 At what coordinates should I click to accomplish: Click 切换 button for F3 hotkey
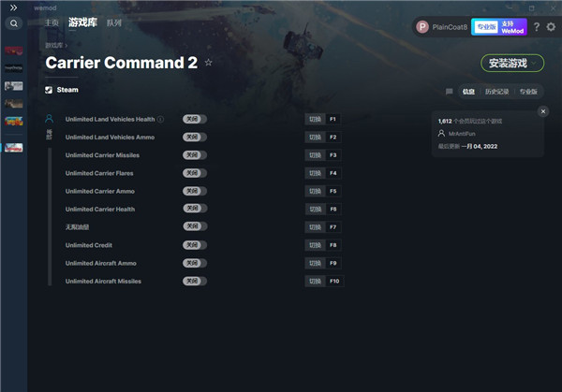(x=315, y=155)
